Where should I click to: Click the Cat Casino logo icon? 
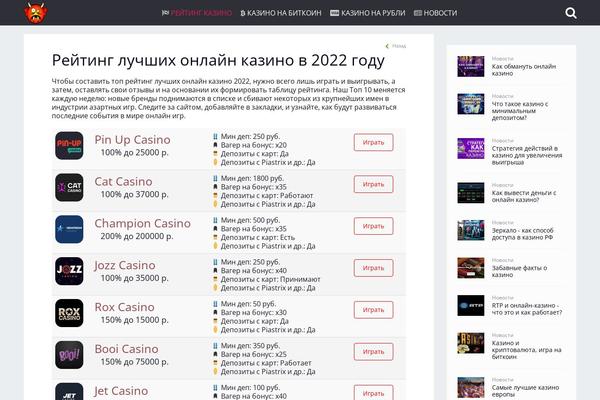tap(69, 188)
